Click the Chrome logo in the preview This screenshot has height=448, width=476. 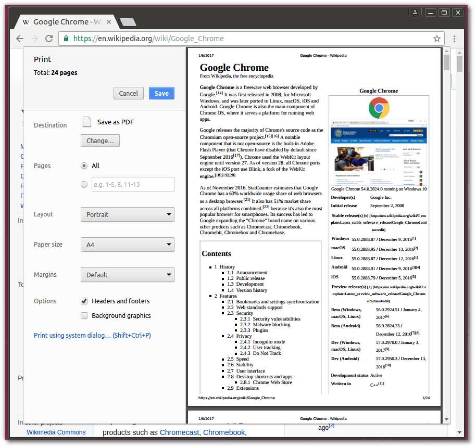point(379,108)
